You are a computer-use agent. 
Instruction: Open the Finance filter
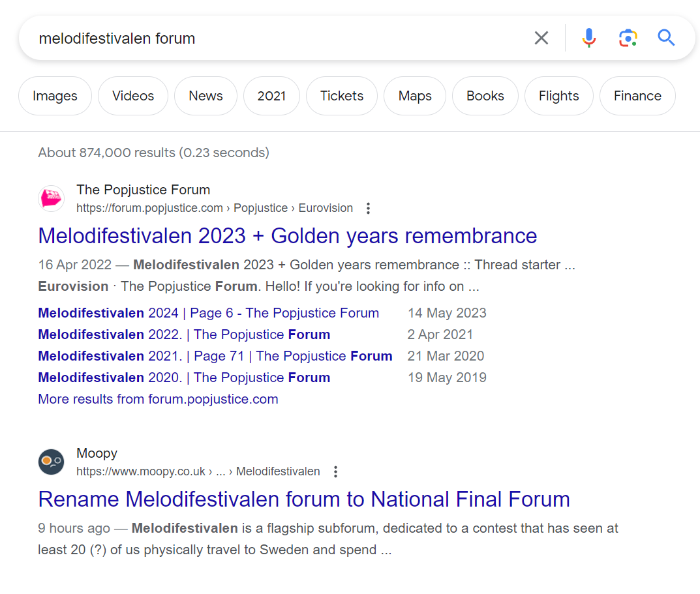637,96
